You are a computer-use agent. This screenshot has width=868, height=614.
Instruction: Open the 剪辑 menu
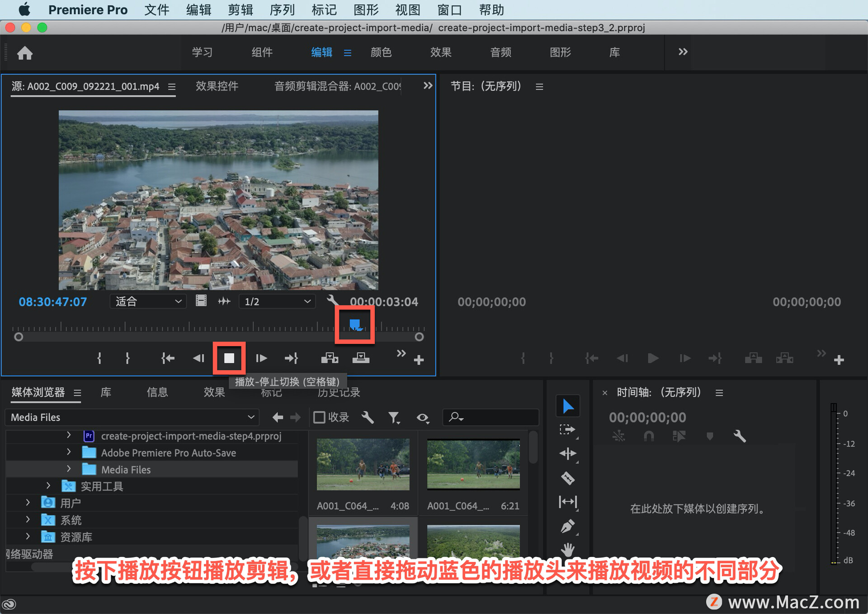(x=240, y=9)
